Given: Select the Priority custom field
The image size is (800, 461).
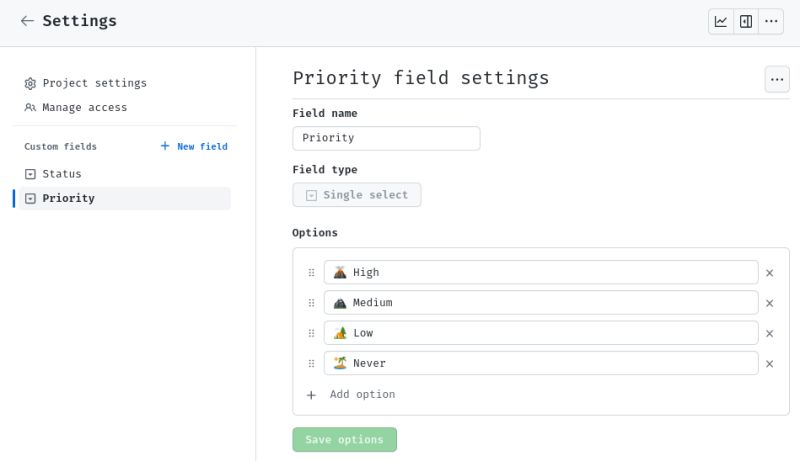Looking at the screenshot, I should point(68,198).
